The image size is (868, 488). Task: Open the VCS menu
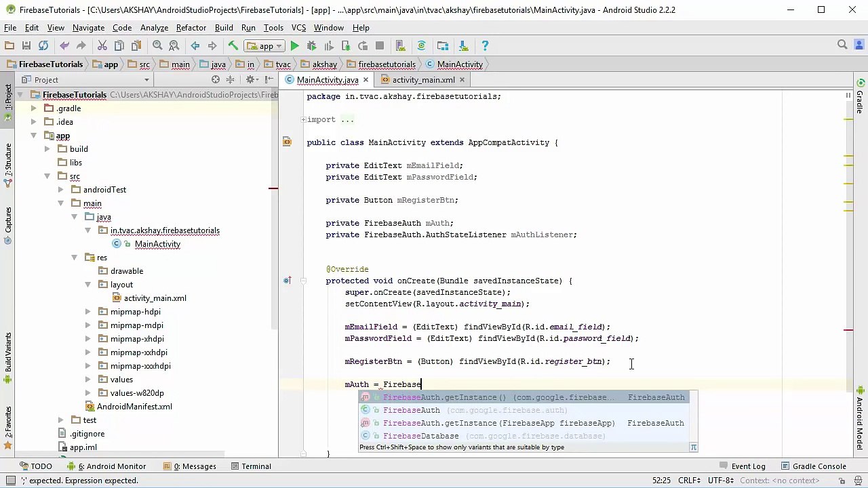click(298, 28)
